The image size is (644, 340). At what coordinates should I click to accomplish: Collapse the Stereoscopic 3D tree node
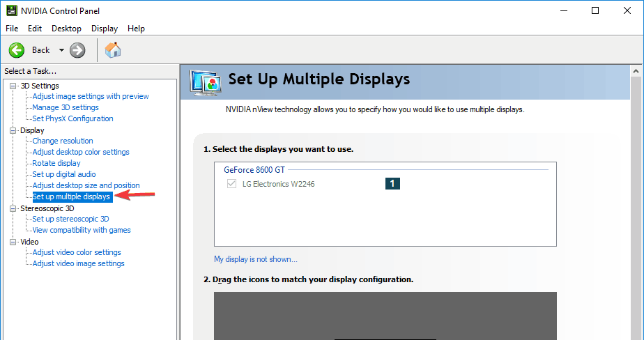click(13, 208)
